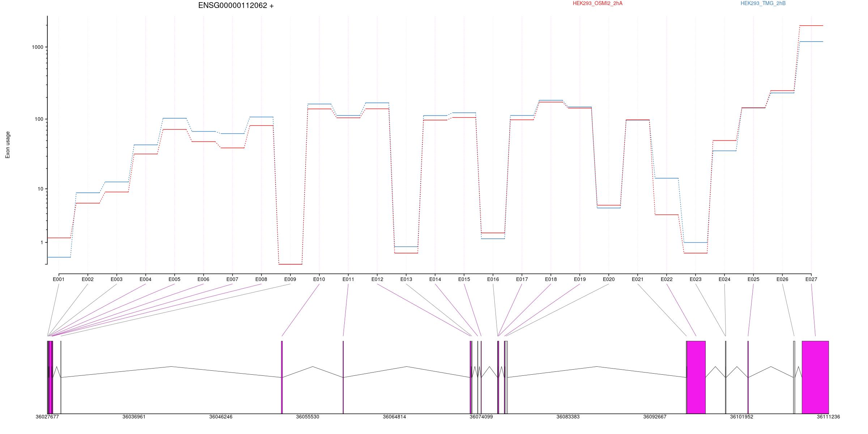
Task: Click the y-axis value 10
Action: click(x=40, y=189)
